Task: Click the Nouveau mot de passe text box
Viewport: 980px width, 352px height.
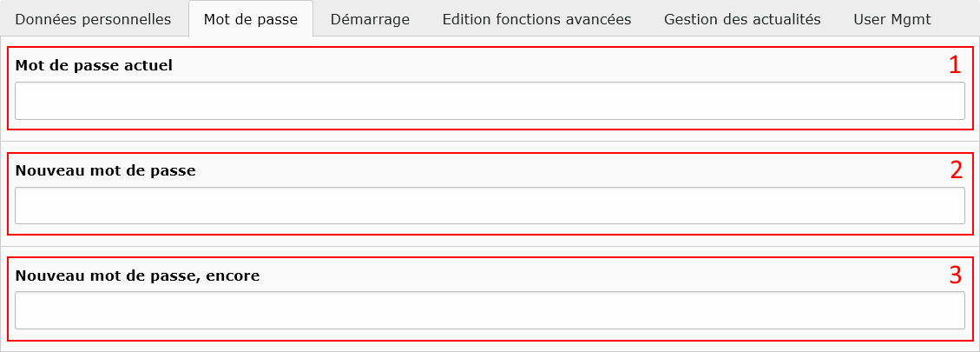Action: (490, 206)
